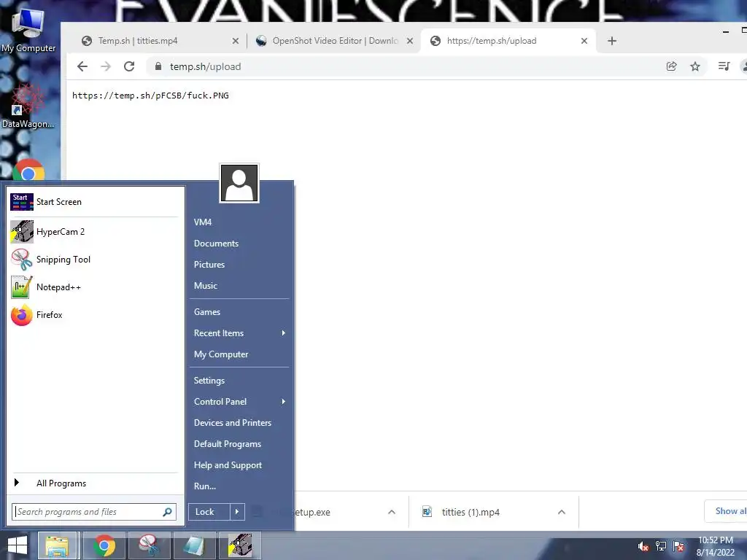Open the media control icon in Chrome
This screenshot has height=560, width=747.
724,66
